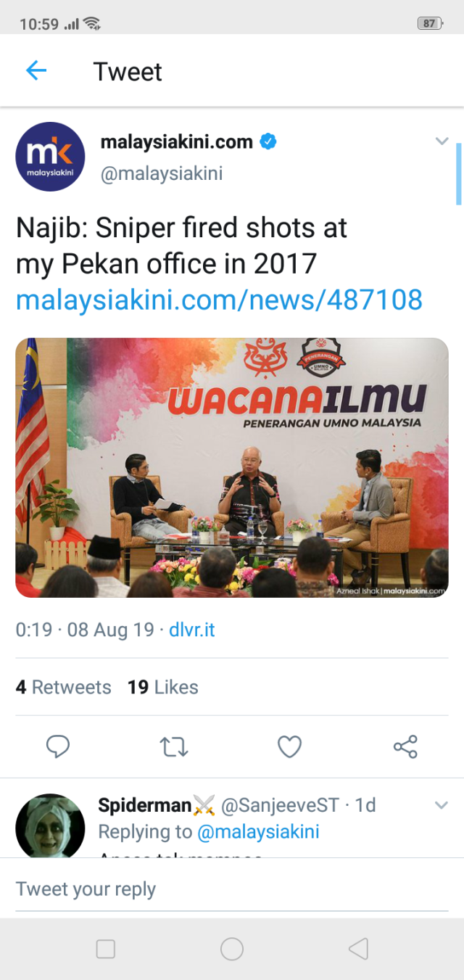Open the share icon

405,746
